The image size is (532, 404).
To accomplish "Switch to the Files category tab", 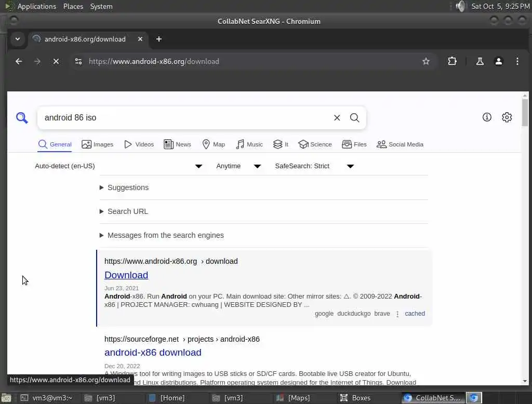I will coord(354,144).
